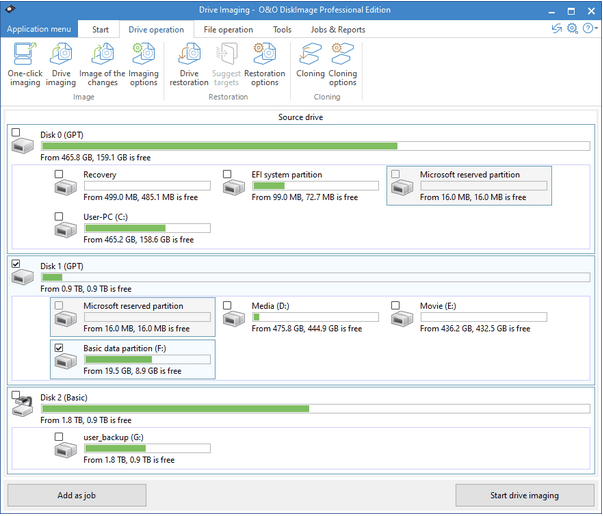Screen dimensions: 603x516
Task: Click the Basic data partition (F:) usage bar
Action: click(x=147, y=360)
